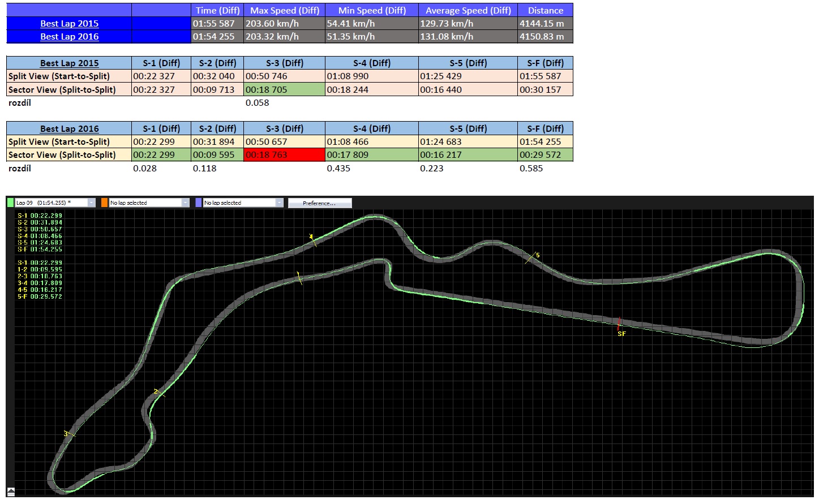This screenshot has height=504, width=819.
Task: Click split marker 5 on the track map
Action: [x=531, y=258]
